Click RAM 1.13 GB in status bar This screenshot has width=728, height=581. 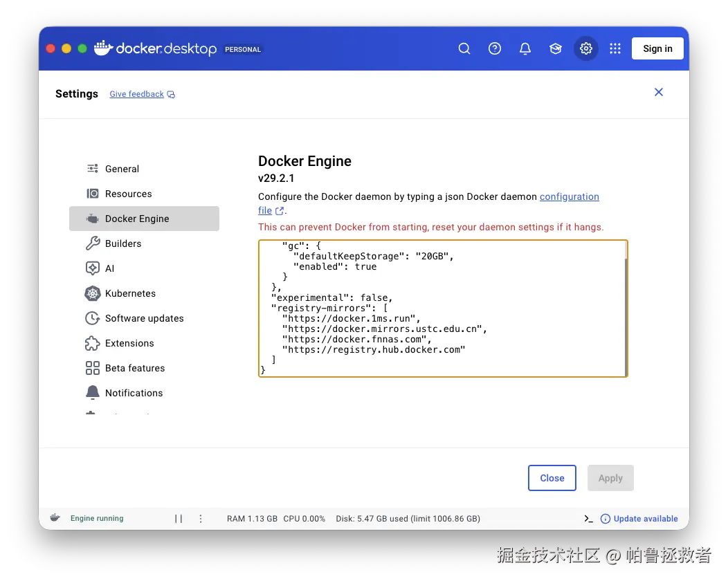(252, 519)
